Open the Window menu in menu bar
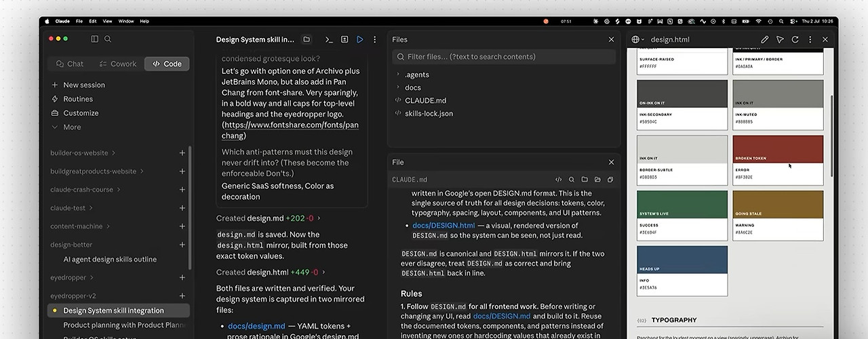The image size is (868, 339). point(126,21)
